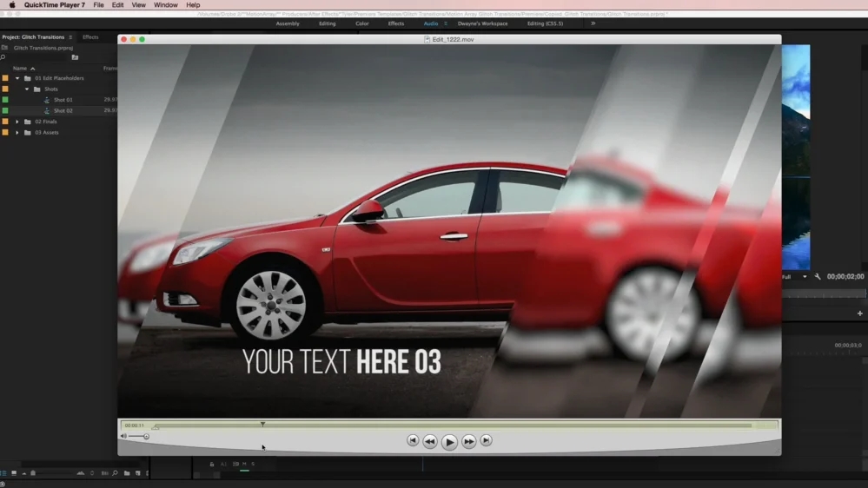Screen dimensions: 868x488
Task: Collapse the 01 Edit Placeholders bin
Action: [17, 78]
